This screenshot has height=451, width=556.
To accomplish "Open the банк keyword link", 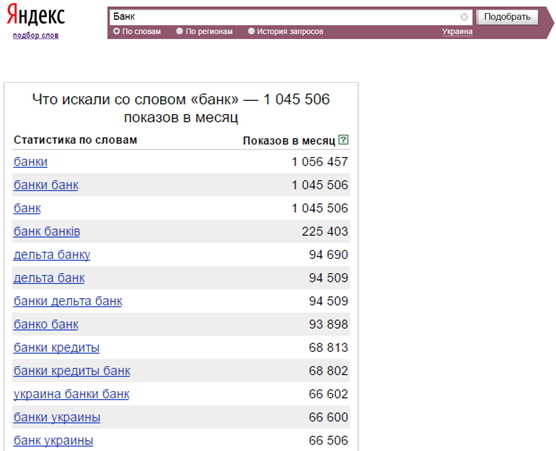I will [x=27, y=208].
